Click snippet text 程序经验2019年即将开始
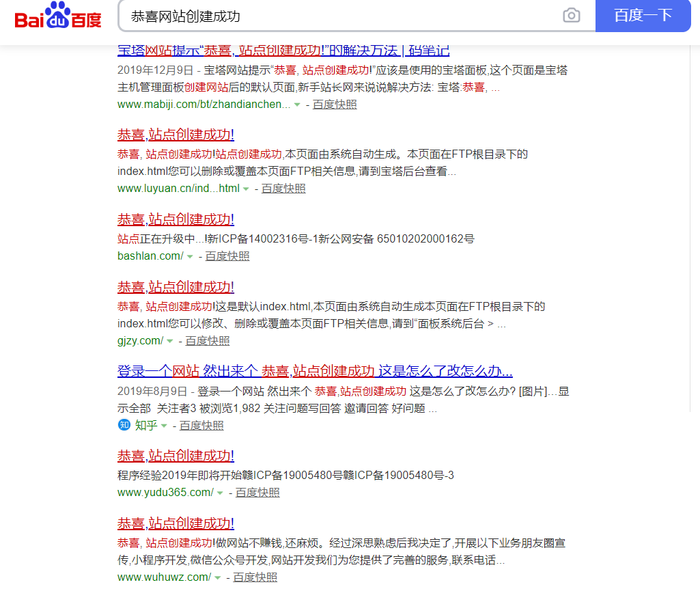This screenshot has height=589, width=700. 185,475
